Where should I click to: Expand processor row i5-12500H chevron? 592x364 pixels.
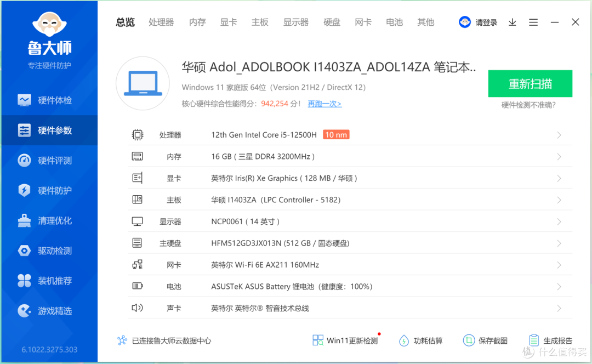pos(559,135)
